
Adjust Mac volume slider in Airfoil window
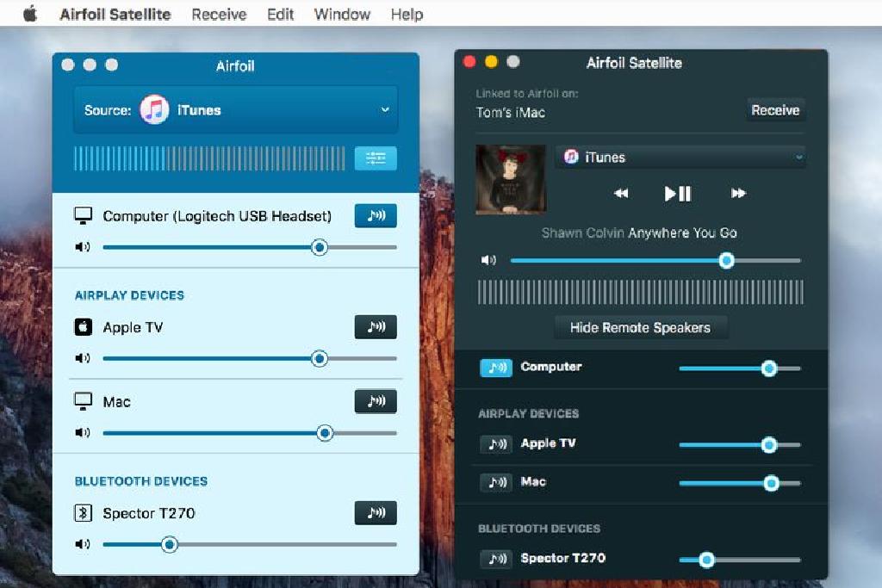[x=250, y=433]
